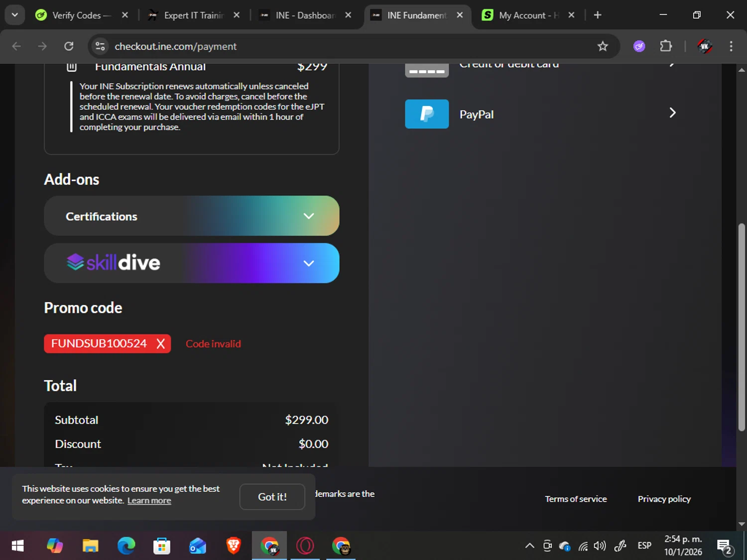Click the page vertical scrollbar thumb
The height and width of the screenshot is (560, 747).
click(742, 327)
